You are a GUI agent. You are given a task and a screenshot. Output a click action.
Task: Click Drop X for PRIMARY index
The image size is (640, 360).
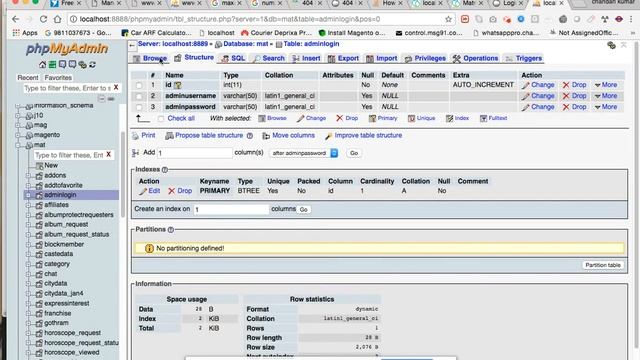coord(171,191)
